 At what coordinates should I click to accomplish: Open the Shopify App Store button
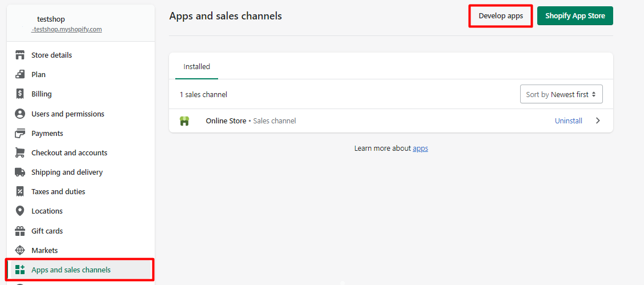tap(574, 16)
